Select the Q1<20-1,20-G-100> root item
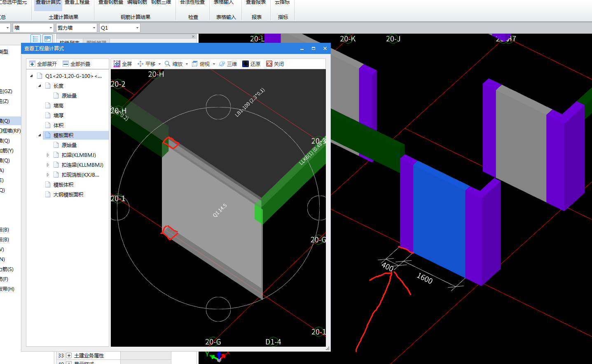This screenshot has height=364, width=592. (x=73, y=76)
